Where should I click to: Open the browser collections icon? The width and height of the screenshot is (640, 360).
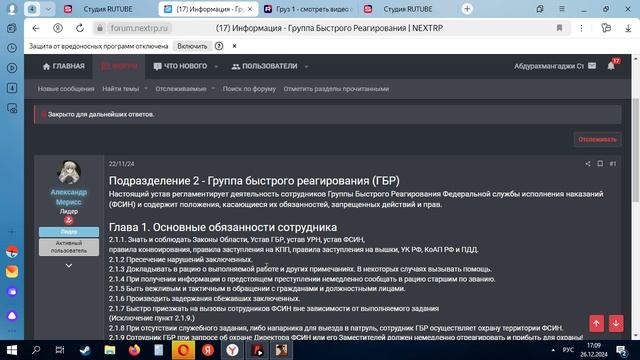[606, 28]
